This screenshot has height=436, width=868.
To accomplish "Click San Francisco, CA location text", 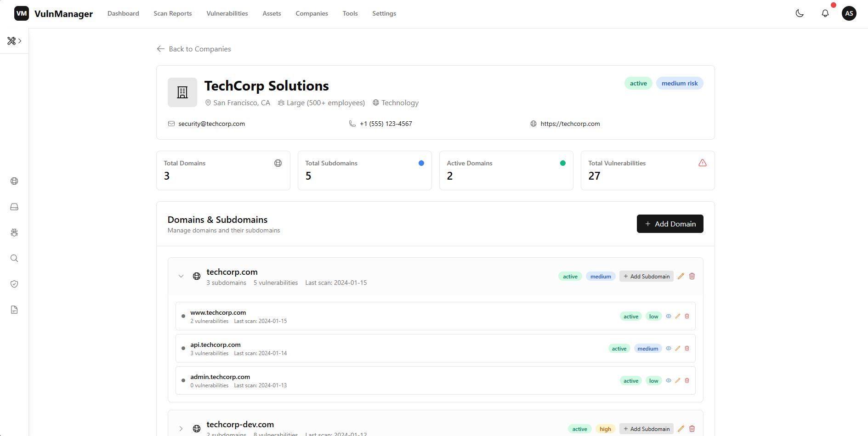I will pyautogui.click(x=242, y=102).
